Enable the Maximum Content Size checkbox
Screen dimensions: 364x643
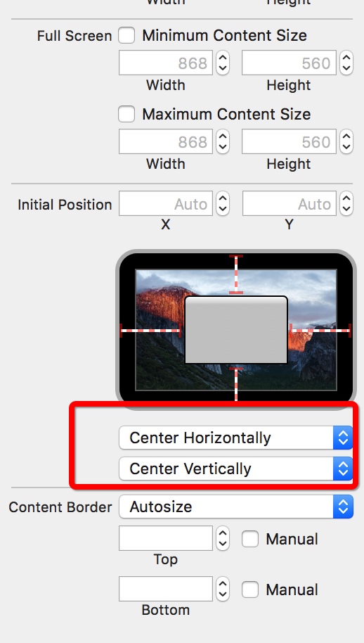(126, 114)
